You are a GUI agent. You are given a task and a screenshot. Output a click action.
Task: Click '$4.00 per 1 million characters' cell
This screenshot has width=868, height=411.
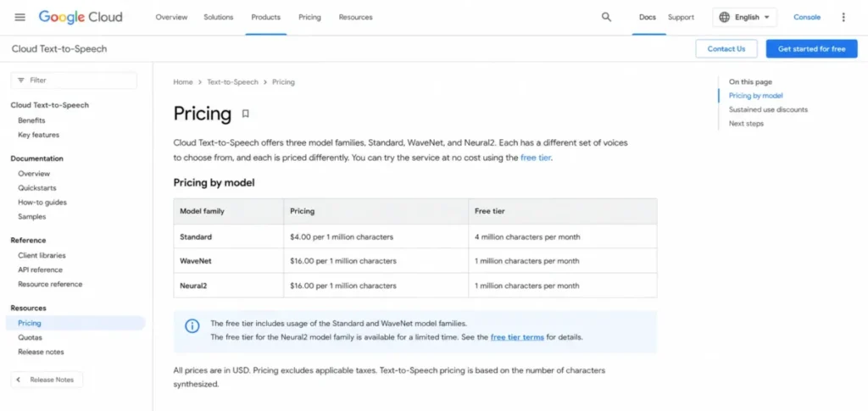376,236
